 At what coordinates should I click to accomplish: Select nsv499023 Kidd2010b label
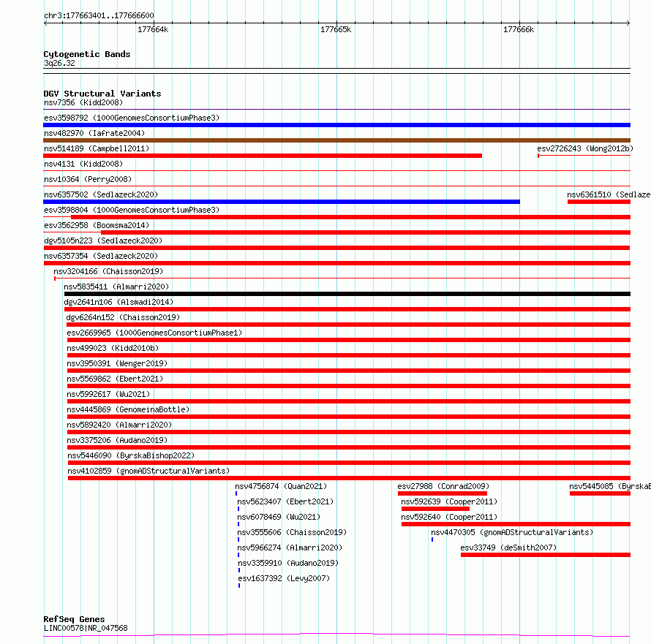[x=113, y=348]
